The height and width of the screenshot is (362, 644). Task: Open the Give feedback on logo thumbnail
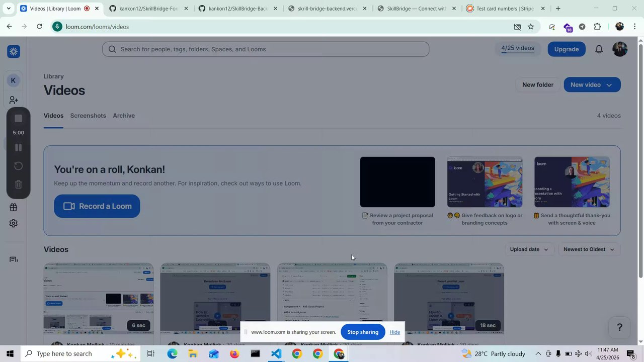(x=485, y=182)
